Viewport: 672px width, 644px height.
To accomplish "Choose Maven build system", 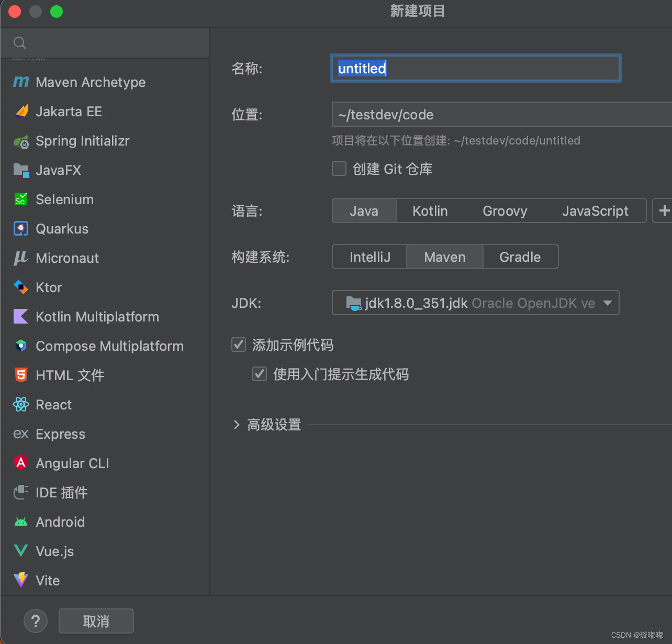I will coord(445,257).
